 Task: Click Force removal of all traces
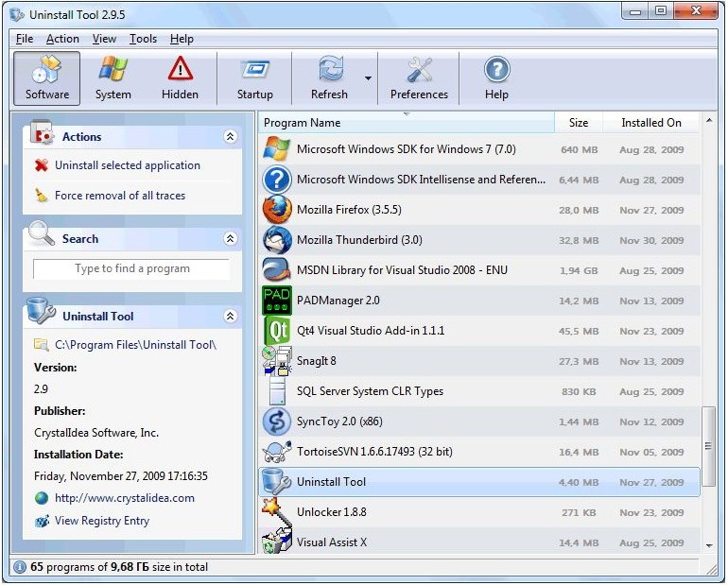119,196
